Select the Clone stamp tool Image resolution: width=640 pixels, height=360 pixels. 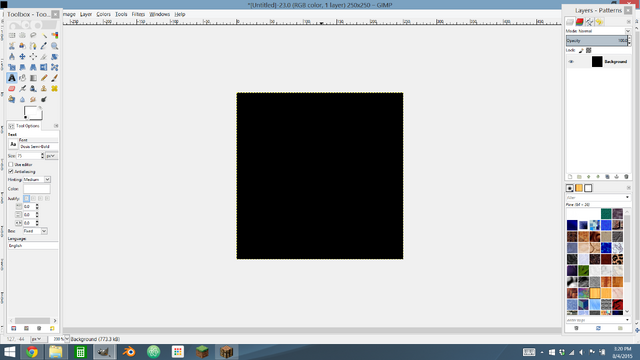[x=44, y=88]
